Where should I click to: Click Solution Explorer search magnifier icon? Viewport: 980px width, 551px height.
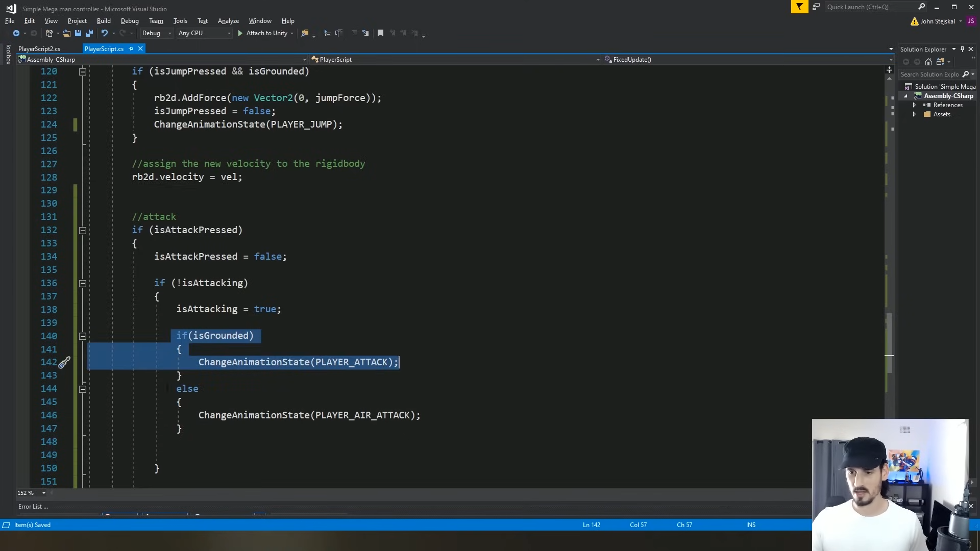coord(965,74)
